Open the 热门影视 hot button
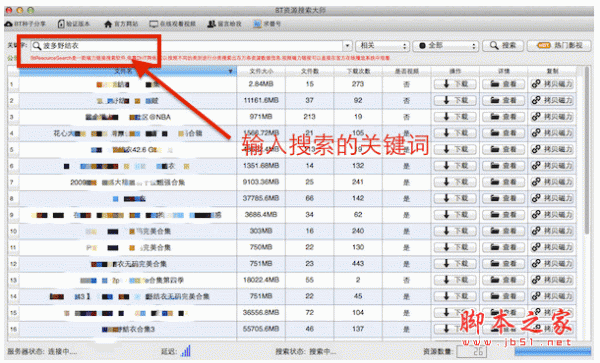 click(x=559, y=46)
